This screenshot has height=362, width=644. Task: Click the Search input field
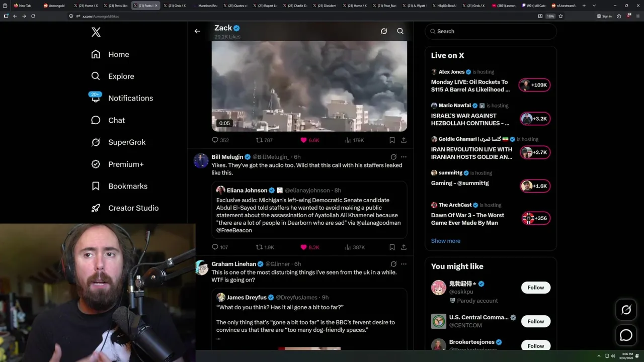491,31
